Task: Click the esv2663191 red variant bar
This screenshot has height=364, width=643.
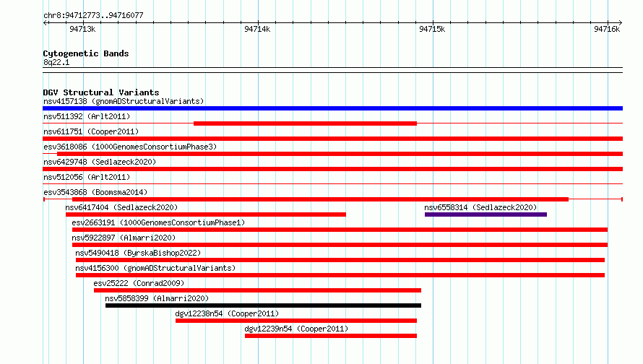Action: 340,230
